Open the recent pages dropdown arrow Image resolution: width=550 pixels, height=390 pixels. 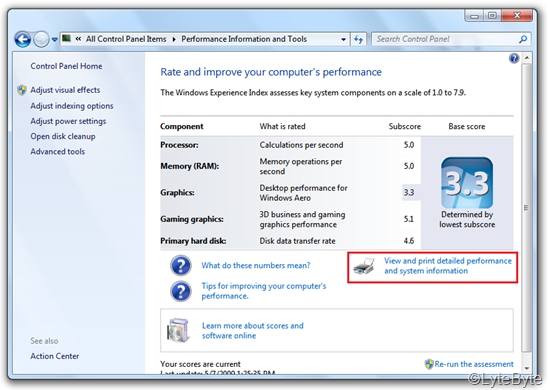point(54,40)
